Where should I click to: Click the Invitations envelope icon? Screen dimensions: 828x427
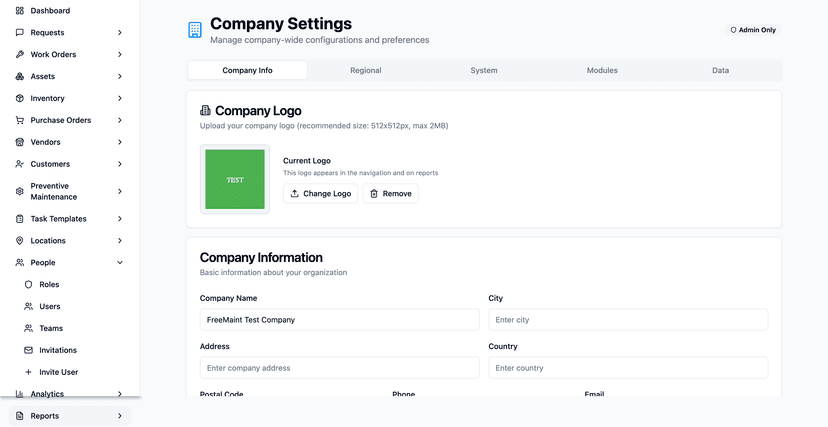point(29,350)
